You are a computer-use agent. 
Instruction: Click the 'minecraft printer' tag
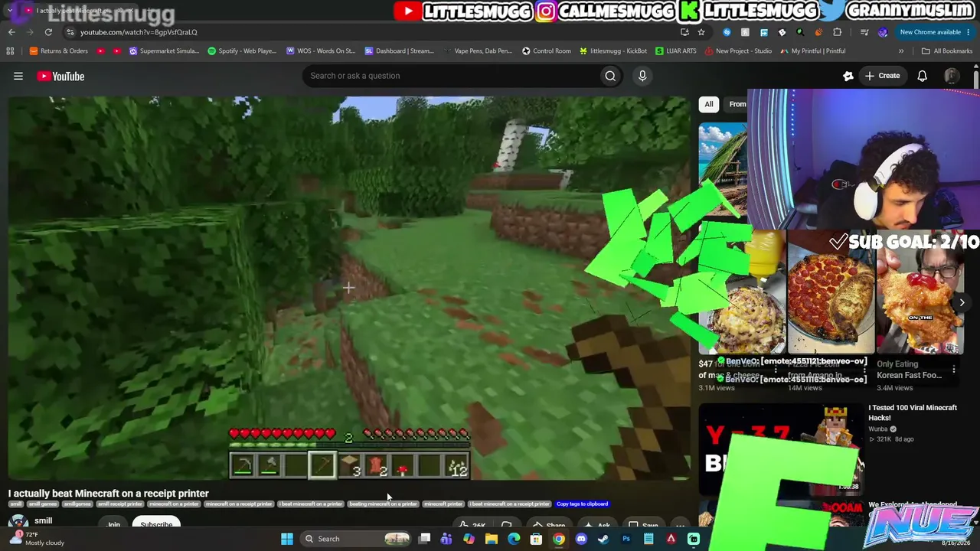[443, 504]
